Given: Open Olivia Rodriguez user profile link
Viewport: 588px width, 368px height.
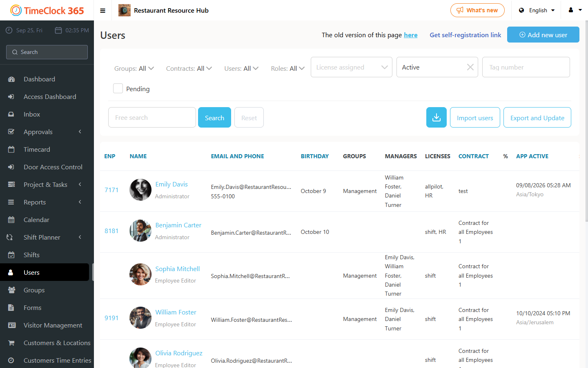Looking at the screenshot, I should point(179,353).
